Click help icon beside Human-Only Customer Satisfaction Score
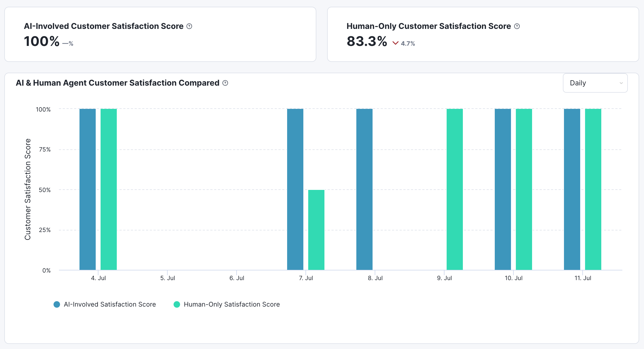 click(x=517, y=26)
